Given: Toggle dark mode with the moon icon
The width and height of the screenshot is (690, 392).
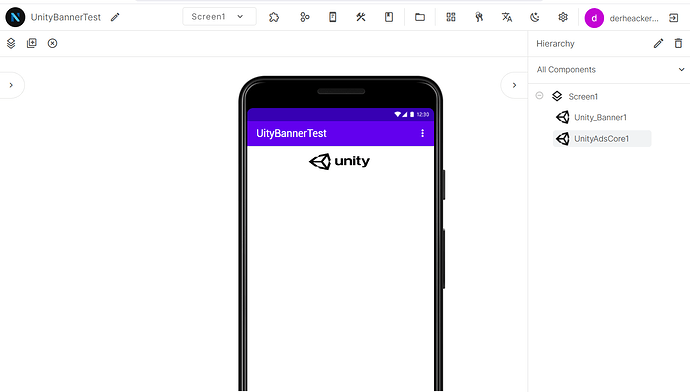Looking at the screenshot, I should (x=535, y=17).
